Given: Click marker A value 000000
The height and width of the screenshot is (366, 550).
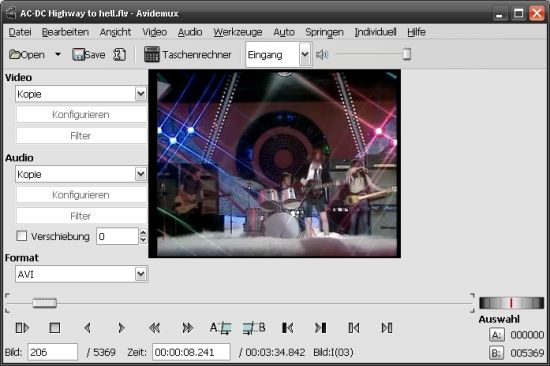Looking at the screenshot, I should pyautogui.click(x=527, y=335).
